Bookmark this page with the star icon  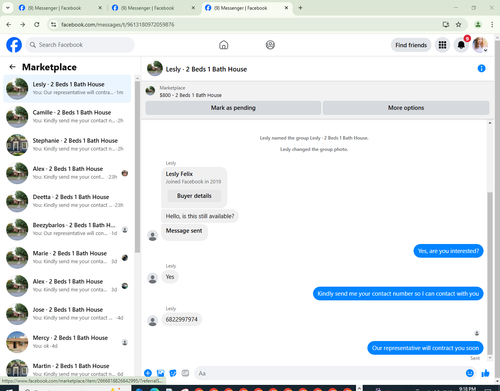(x=459, y=24)
